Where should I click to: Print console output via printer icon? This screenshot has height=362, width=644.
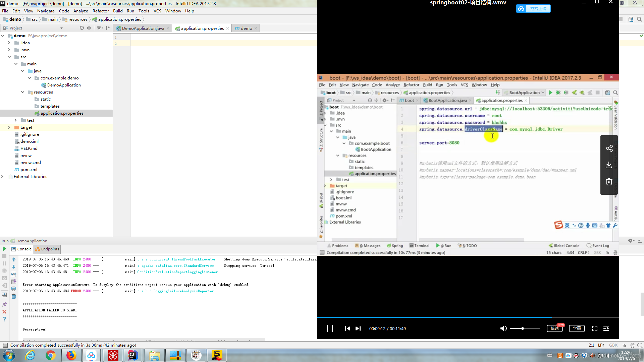(14, 289)
